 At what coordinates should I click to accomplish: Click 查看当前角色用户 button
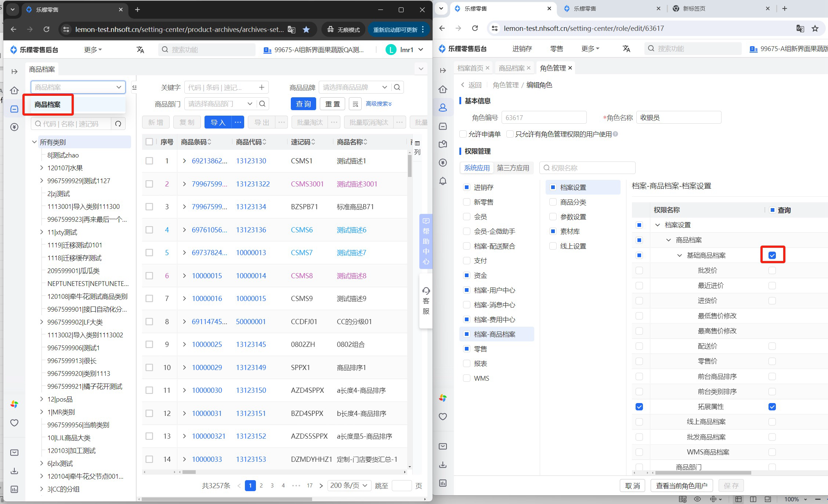coord(681,486)
